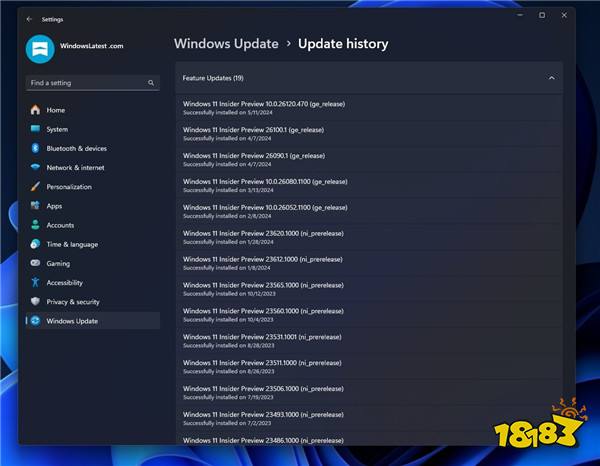Click the Bluetooth icon in sidebar
The image size is (600, 466).
[x=35, y=148]
